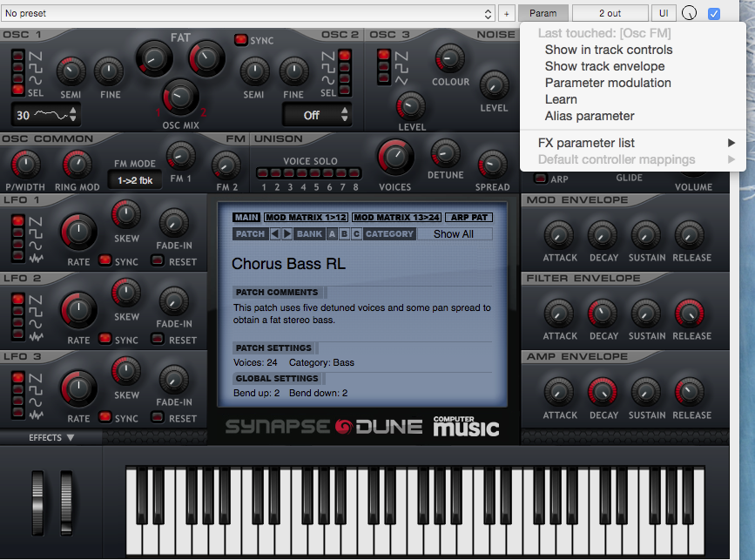The width and height of the screenshot is (755, 560).
Task: Click the LFO 2 FADE-IN knob
Action: [173, 301]
